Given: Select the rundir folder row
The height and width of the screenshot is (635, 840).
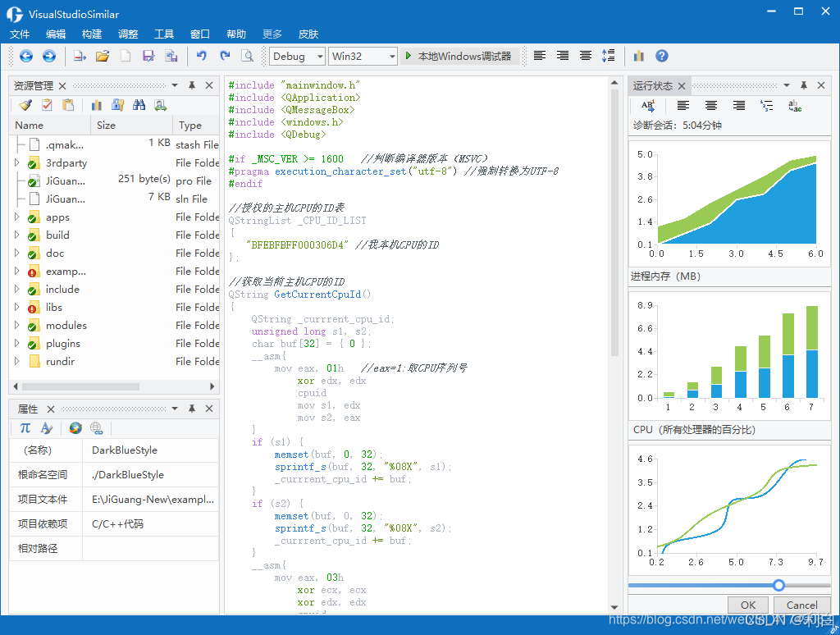Looking at the screenshot, I should 114,361.
